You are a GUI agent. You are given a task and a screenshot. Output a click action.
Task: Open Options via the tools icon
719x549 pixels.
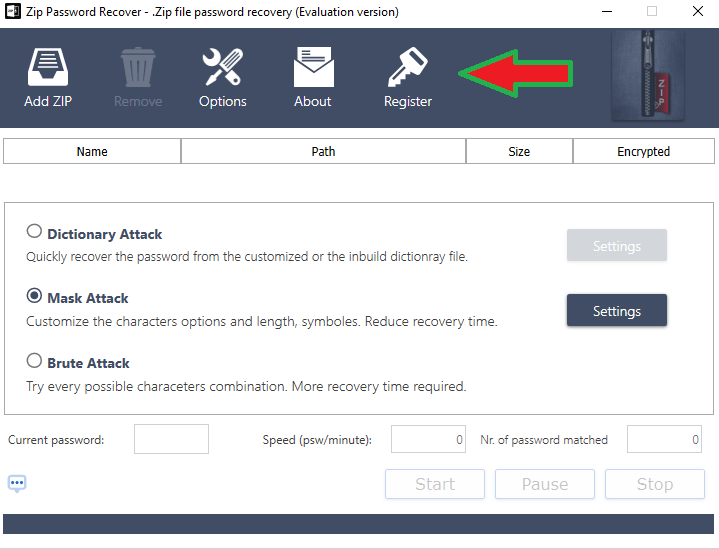pyautogui.click(x=223, y=67)
